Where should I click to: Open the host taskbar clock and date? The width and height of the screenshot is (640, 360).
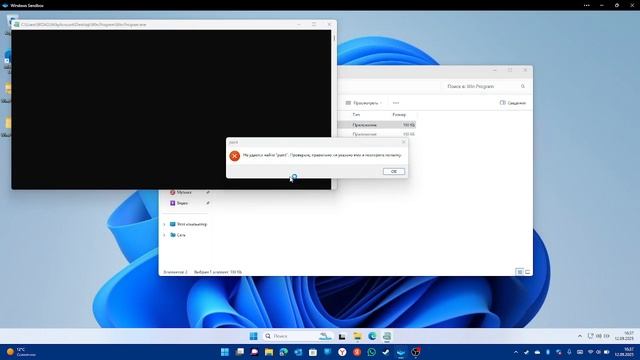click(625, 352)
